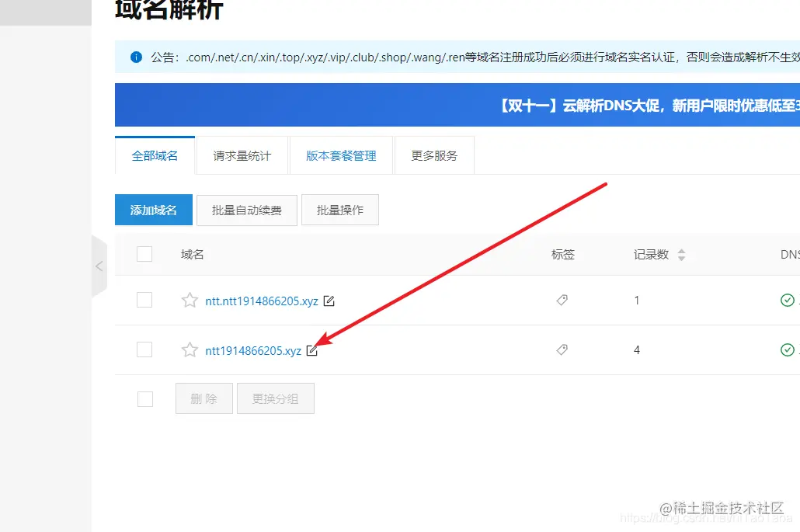Click the green DNS status icon for ntt1914866205.xyz
800x532 pixels.
coord(787,349)
